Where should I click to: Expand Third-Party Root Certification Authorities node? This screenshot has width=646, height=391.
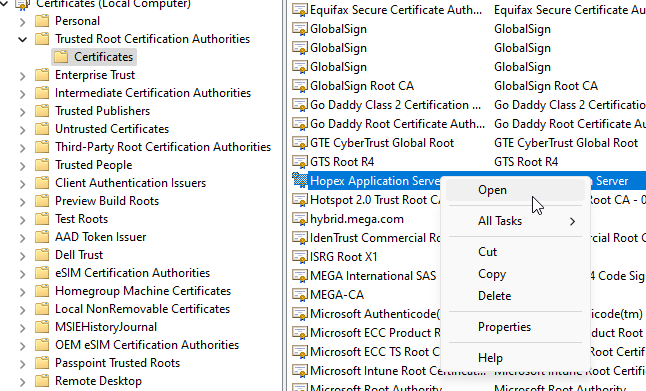(23, 148)
